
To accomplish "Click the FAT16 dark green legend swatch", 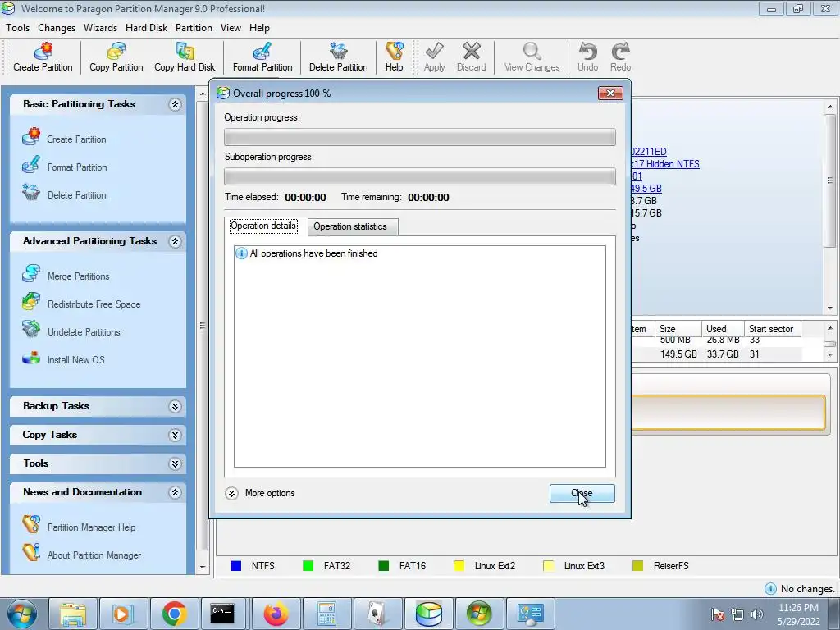I will point(384,566).
